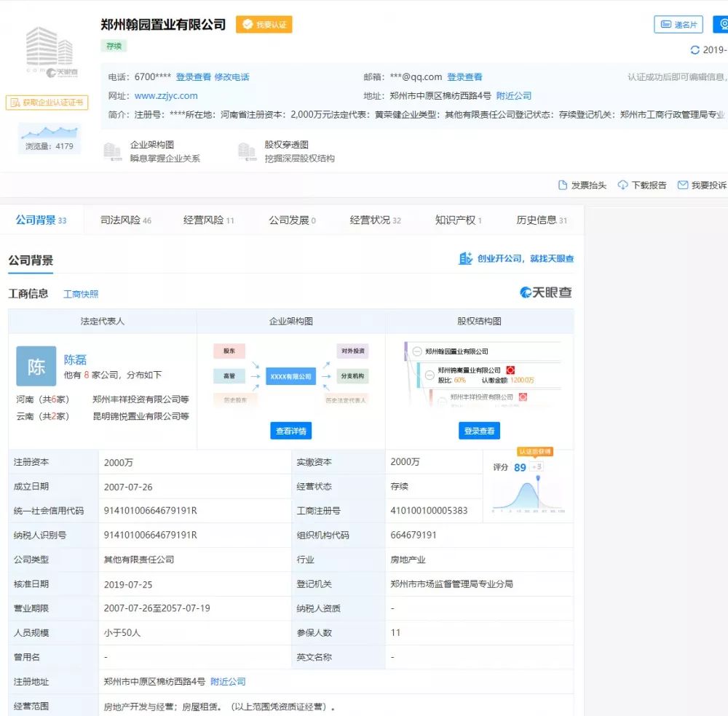Click the score 89 value
Viewport: 728px width, 716px height.
click(520, 467)
